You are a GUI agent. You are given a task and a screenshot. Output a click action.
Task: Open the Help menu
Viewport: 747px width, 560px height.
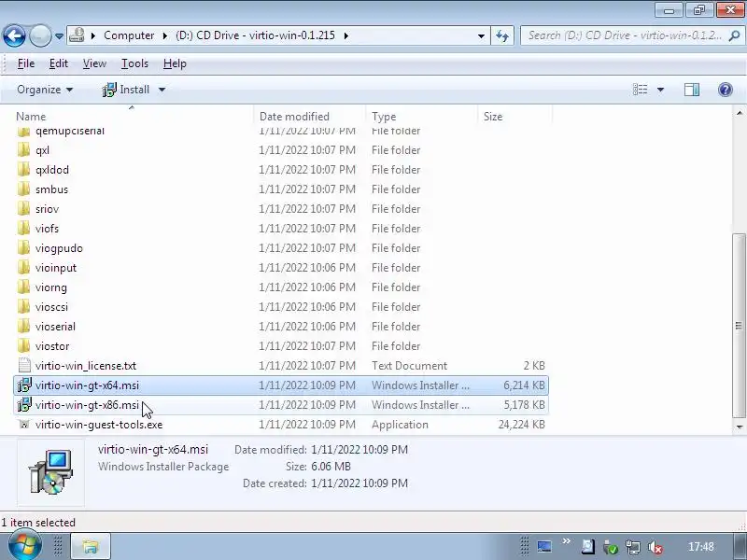pyautogui.click(x=175, y=63)
